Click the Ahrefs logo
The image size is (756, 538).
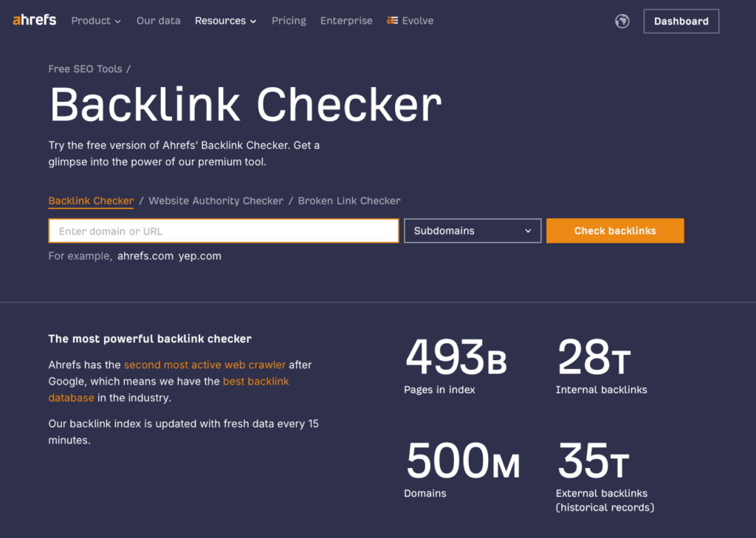[x=34, y=20]
